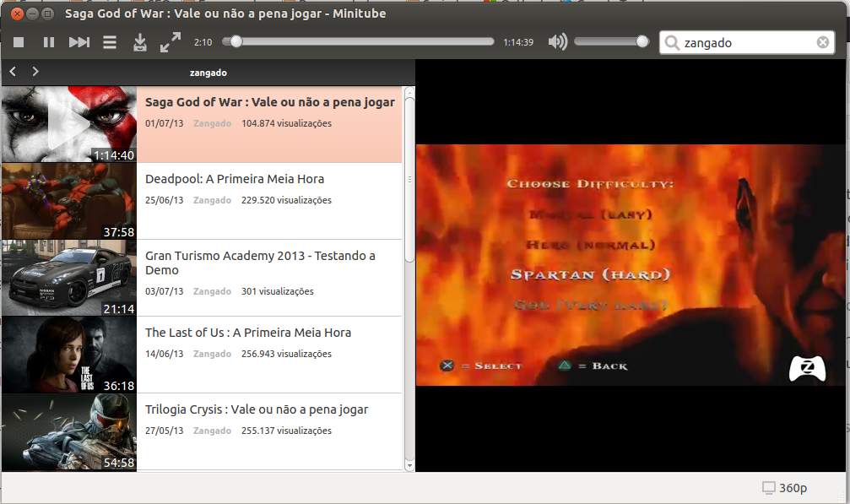The width and height of the screenshot is (850, 504).
Task: Click the video playback area
Action: 631,265
